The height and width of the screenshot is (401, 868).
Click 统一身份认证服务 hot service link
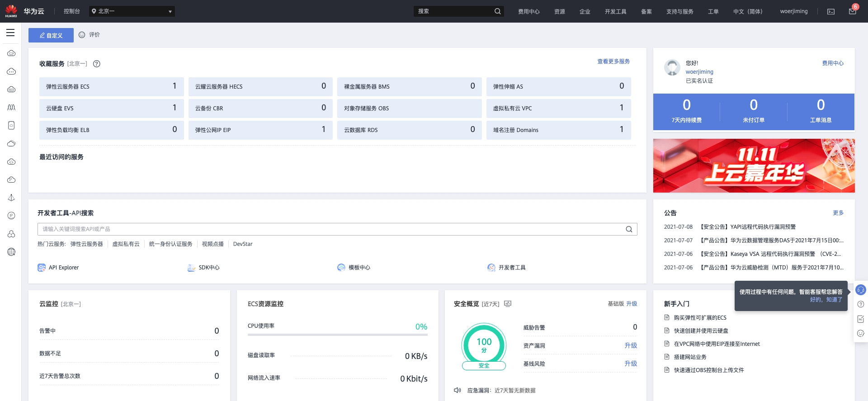tap(171, 244)
